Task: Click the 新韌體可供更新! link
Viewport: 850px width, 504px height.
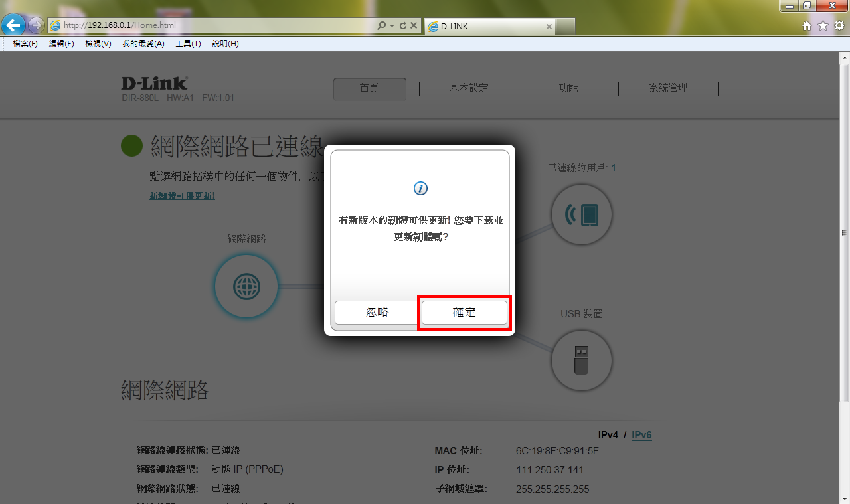Action: point(182,196)
